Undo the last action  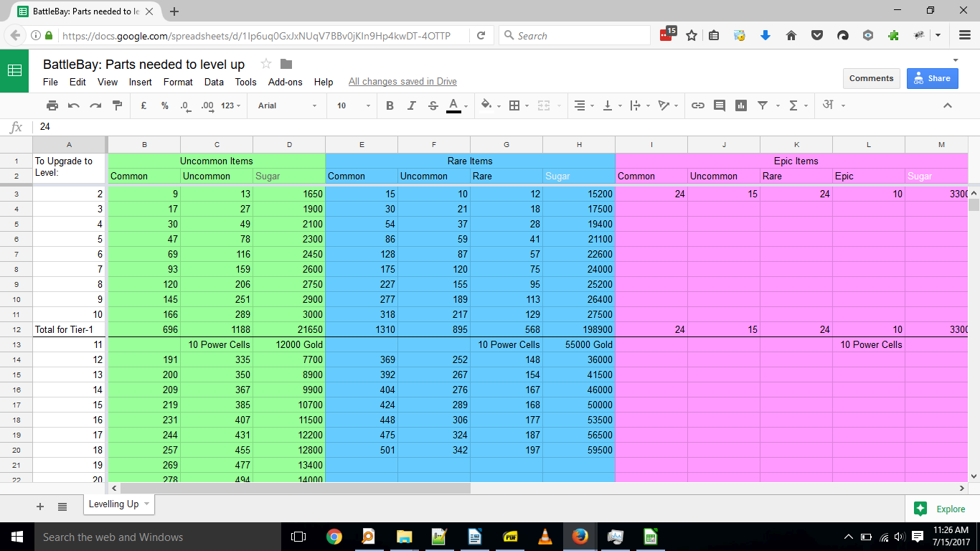[x=73, y=105]
